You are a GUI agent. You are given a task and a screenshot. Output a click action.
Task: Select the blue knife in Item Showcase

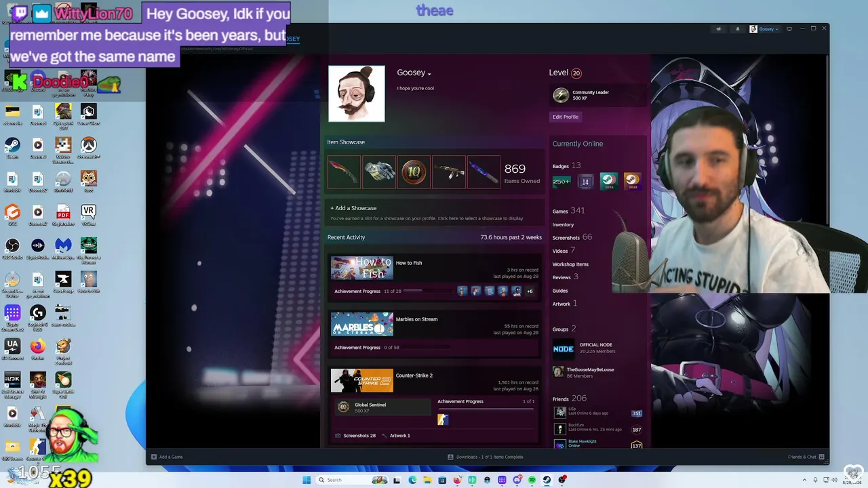pyautogui.click(x=483, y=172)
